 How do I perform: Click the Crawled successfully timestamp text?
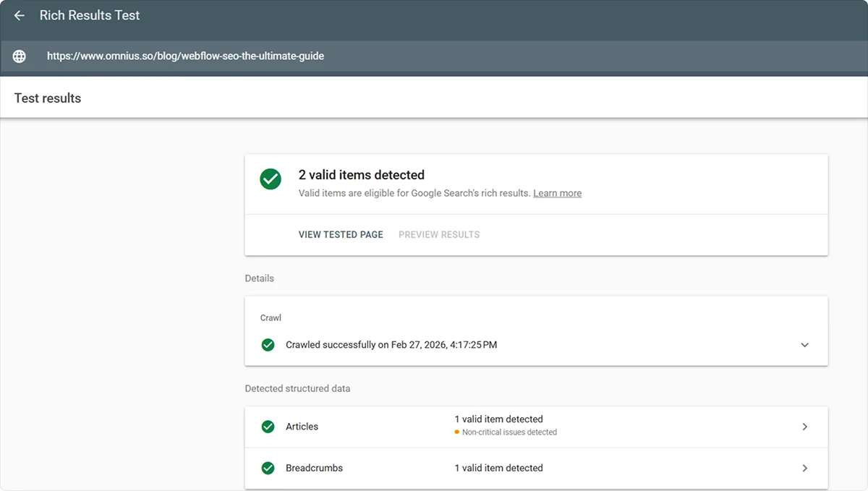pyautogui.click(x=391, y=345)
